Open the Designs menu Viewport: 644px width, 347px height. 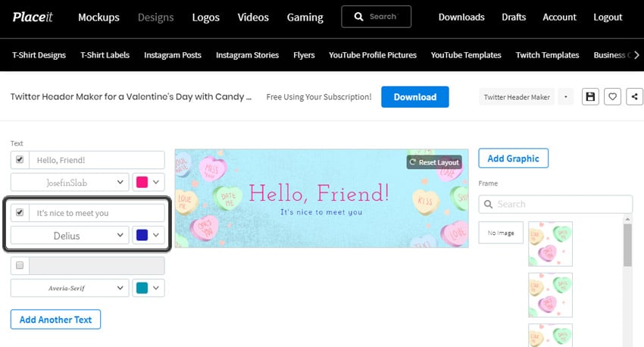coord(155,17)
